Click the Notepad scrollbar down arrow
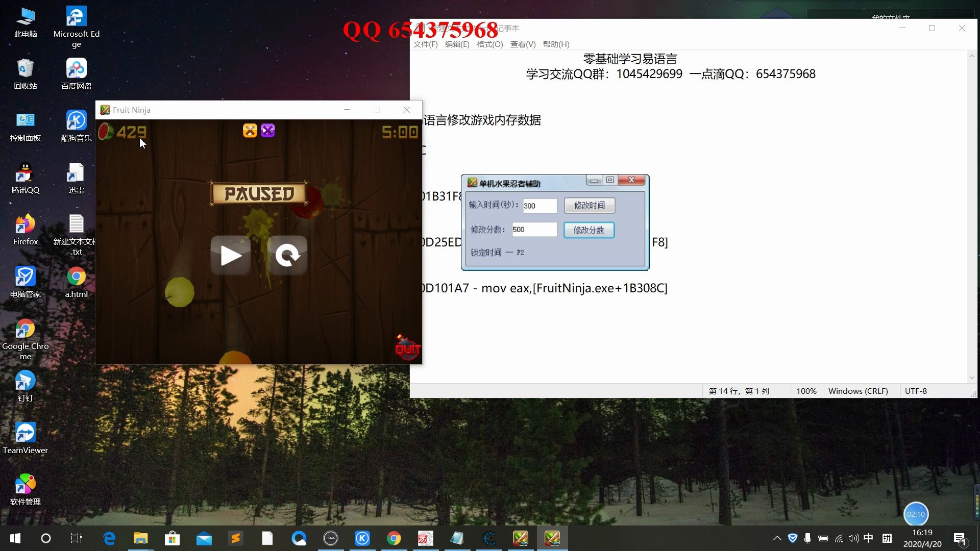Image resolution: width=980 pixels, height=551 pixels. point(972,378)
